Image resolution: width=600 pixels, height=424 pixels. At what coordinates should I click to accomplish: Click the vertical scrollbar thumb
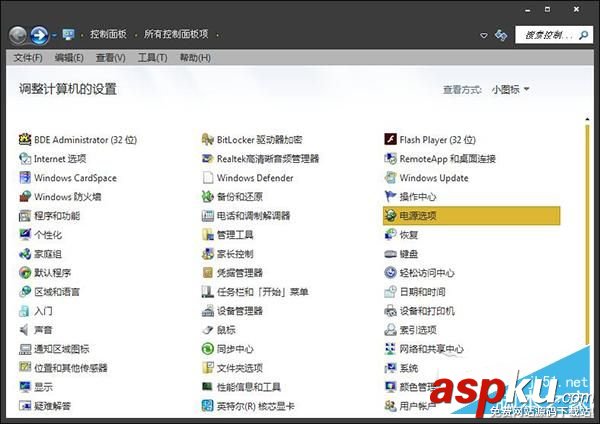click(x=587, y=235)
